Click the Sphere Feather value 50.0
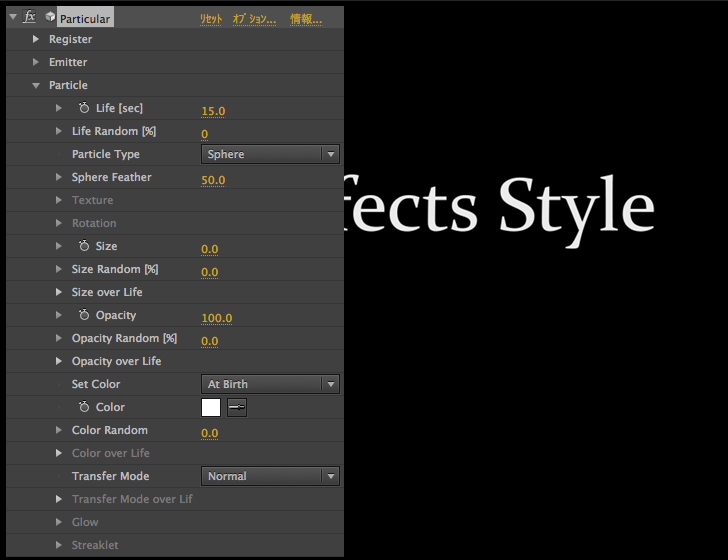The width and height of the screenshot is (728, 560). [x=213, y=180]
